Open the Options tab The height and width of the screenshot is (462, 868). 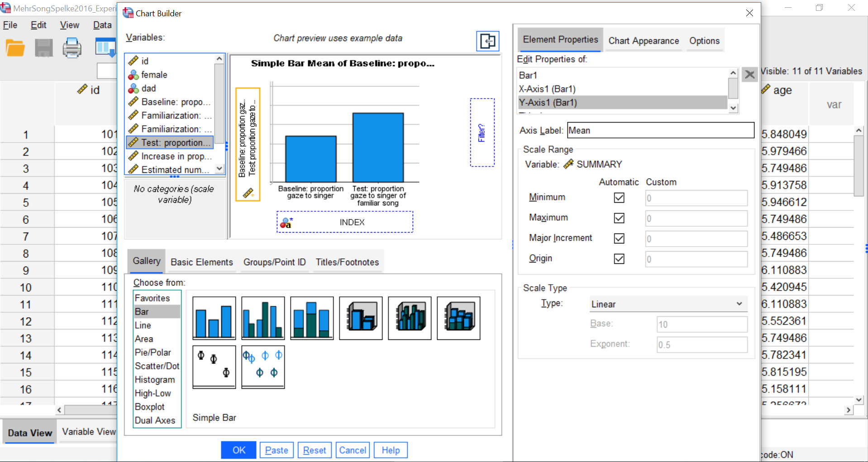704,41
